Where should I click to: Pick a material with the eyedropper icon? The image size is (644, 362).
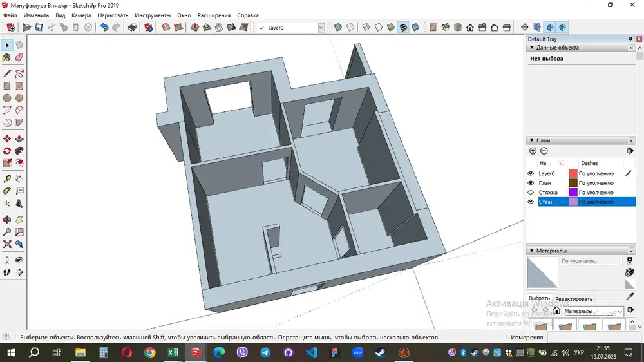click(630, 296)
